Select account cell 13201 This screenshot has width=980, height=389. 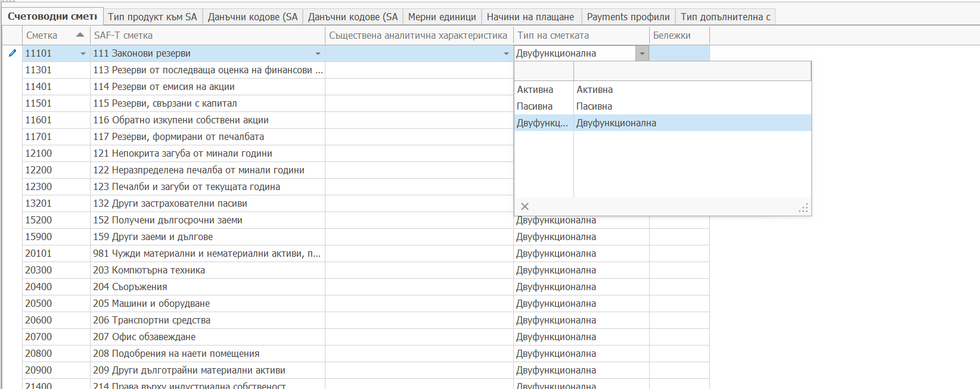[56, 203]
